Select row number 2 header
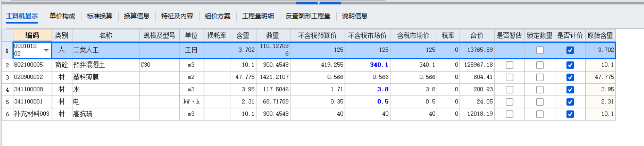This screenshot has height=146, width=644. pyautogui.click(x=7, y=65)
